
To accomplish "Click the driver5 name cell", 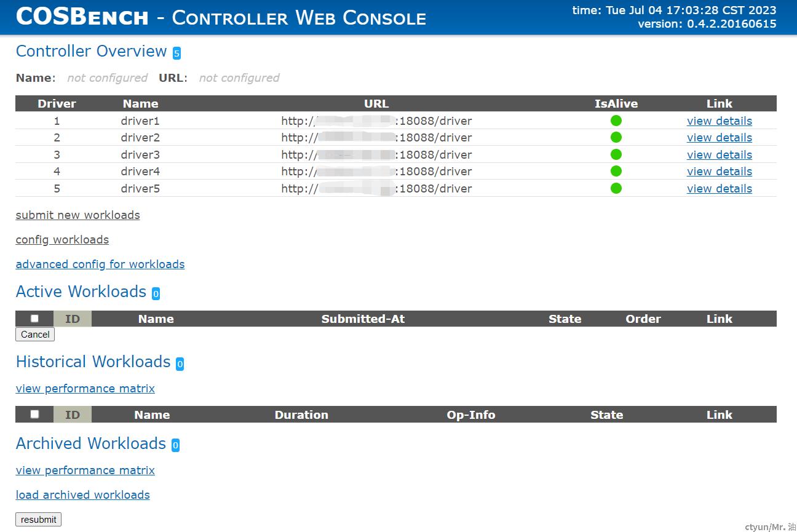I will coord(140,188).
